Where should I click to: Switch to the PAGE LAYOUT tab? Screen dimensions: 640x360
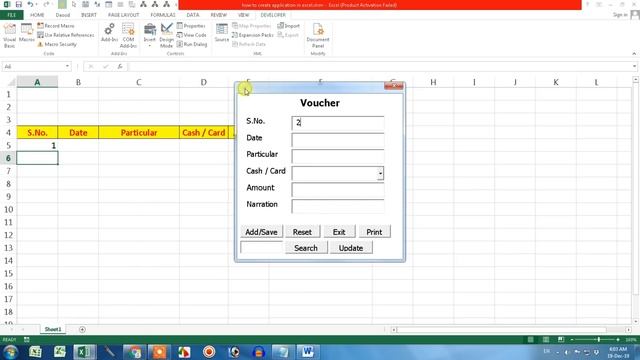click(x=124, y=15)
